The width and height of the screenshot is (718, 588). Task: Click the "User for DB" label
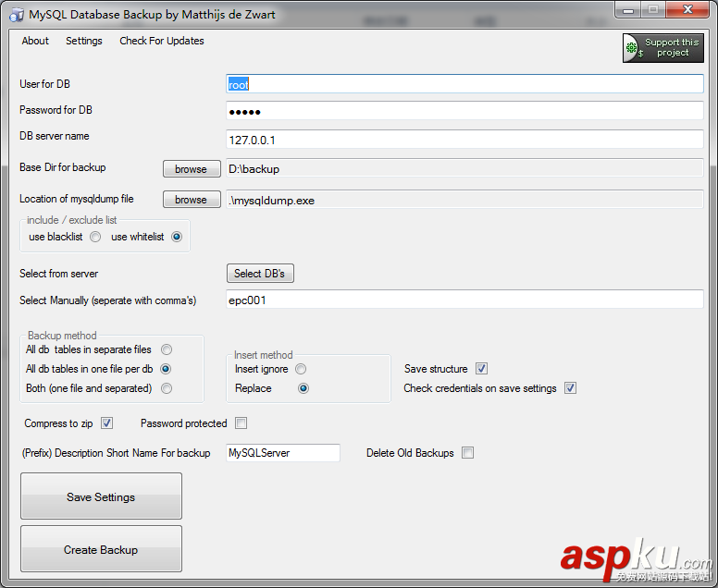44,84
